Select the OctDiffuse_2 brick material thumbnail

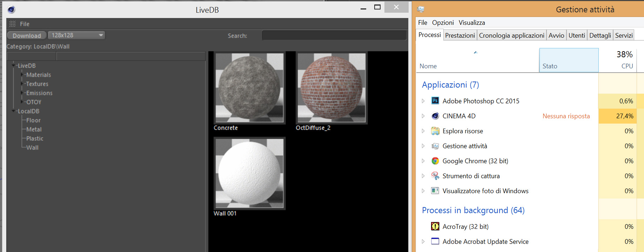point(331,88)
